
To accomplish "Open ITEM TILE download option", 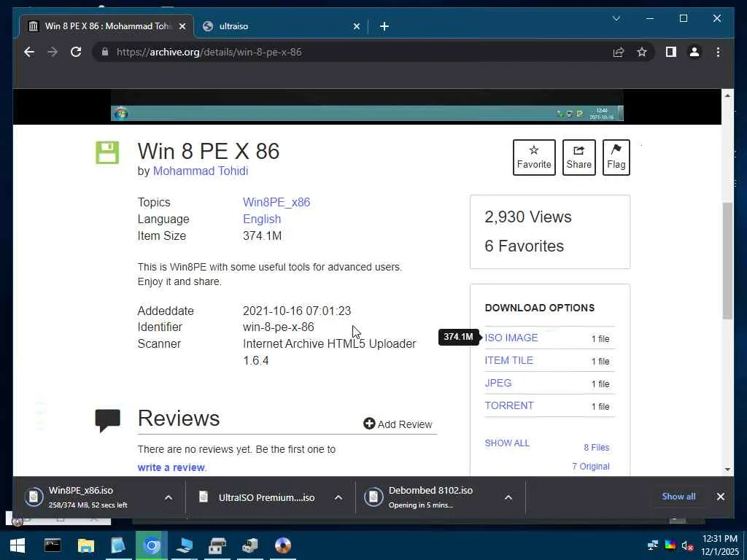I will tap(508, 360).
